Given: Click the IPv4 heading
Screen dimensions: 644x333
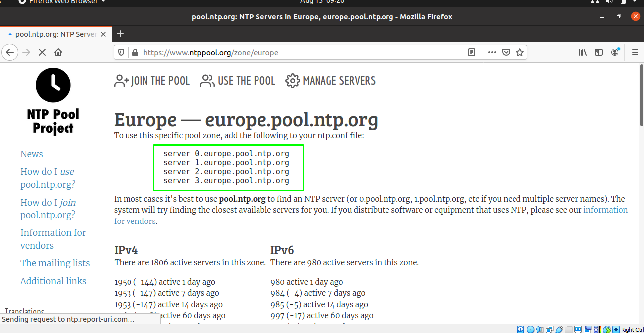Looking at the screenshot, I should (126, 250).
